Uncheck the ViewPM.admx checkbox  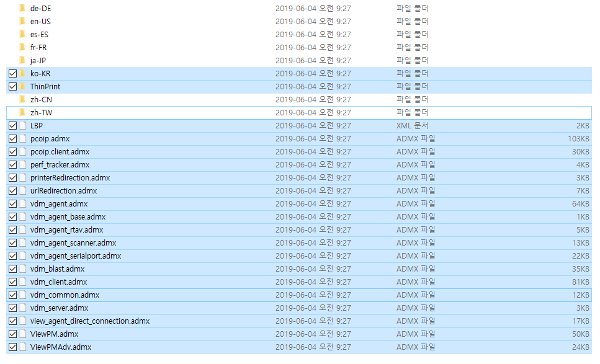pyautogui.click(x=12, y=334)
